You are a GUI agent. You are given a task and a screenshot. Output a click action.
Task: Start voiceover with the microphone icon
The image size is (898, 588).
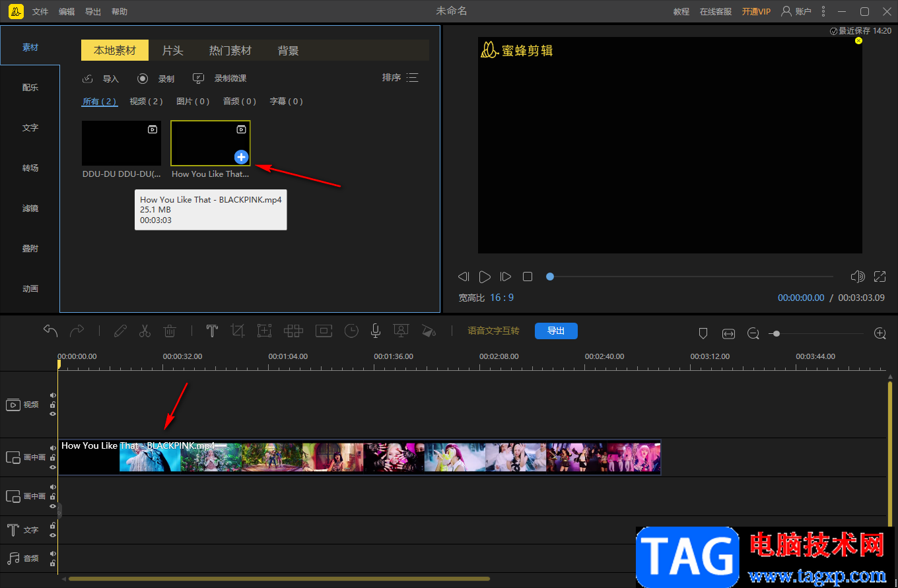point(376,331)
